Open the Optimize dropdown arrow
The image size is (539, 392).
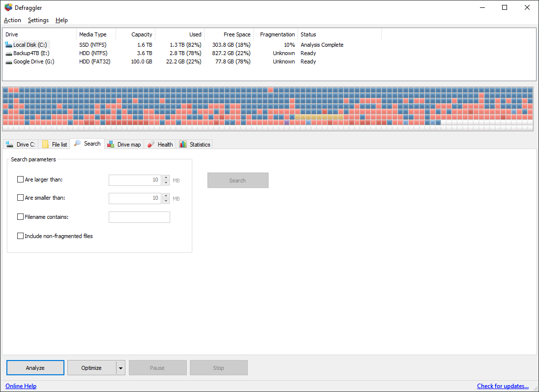[120, 368]
